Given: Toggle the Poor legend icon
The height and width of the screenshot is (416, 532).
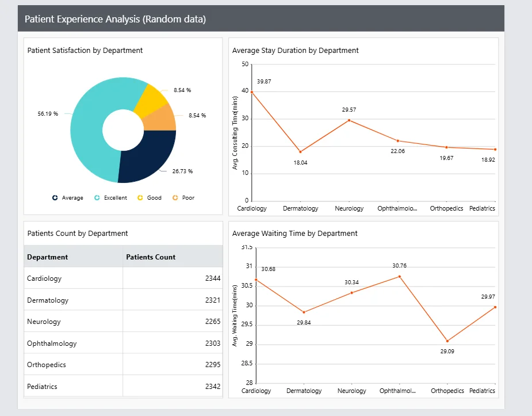Looking at the screenshot, I should (x=175, y=197).
